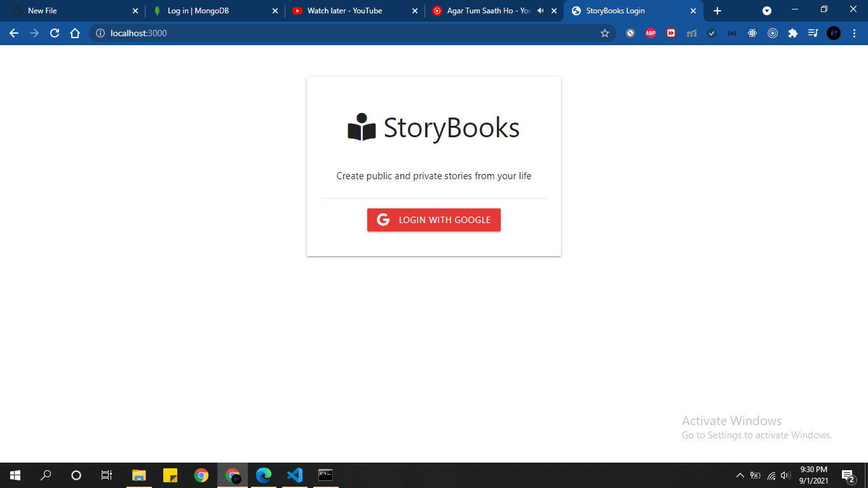Click the browser Home icon
Image resolution: width=868 pixels, height=488 pixels.
pyautogui.click(x=75, y=33)
